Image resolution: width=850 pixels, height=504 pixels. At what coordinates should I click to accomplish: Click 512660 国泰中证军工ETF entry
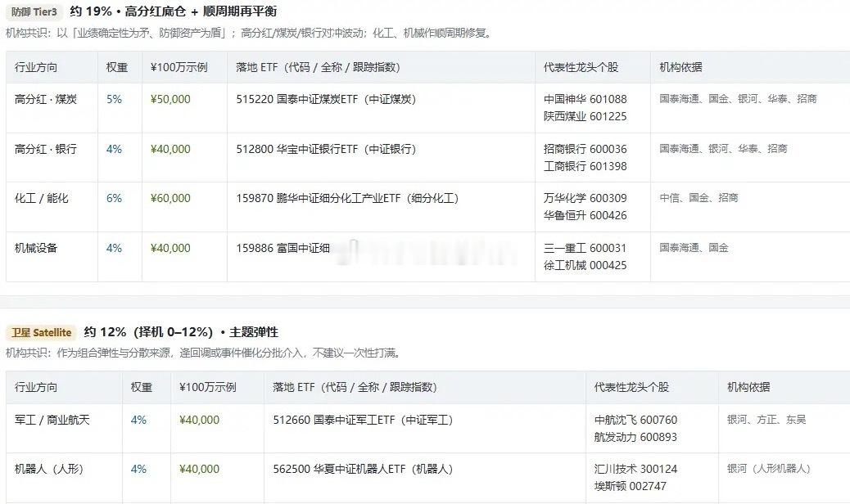click(x=364, y=420)
